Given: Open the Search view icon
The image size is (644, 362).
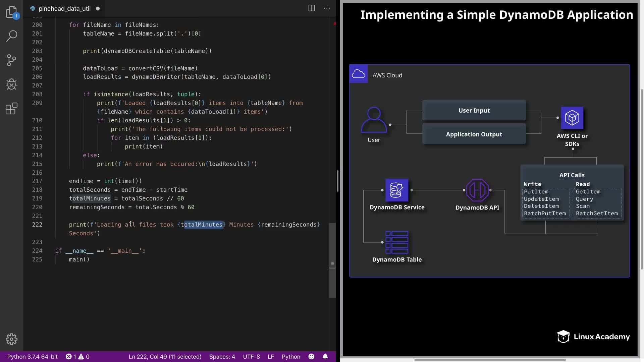Looking at the screenshot, I should 11,36.
